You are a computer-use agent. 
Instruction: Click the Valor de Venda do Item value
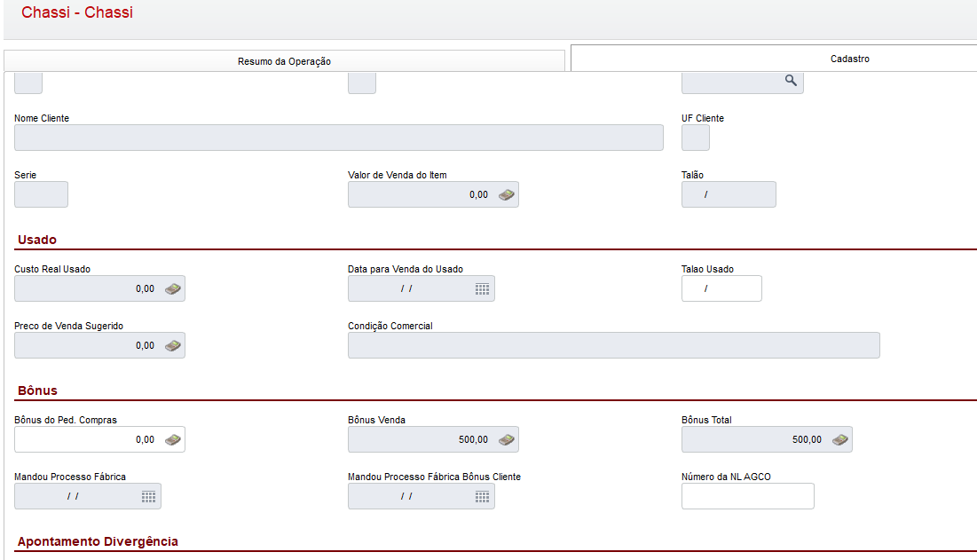click(x=478, y=195)
